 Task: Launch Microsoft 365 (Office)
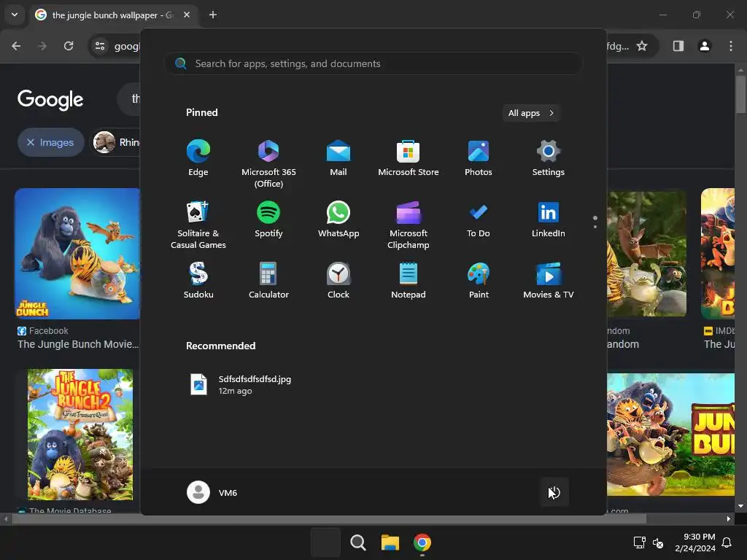tap(268, 164)
